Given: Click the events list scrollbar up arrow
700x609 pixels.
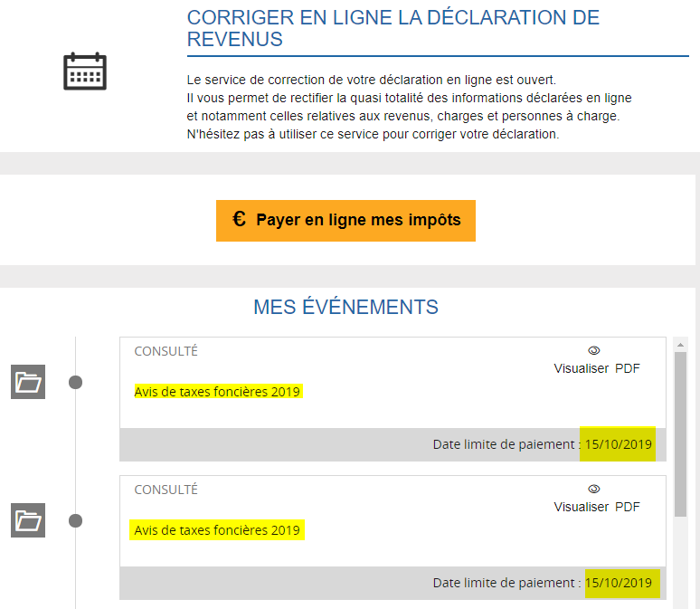Looking at the screenshot, I should point(681,345).
